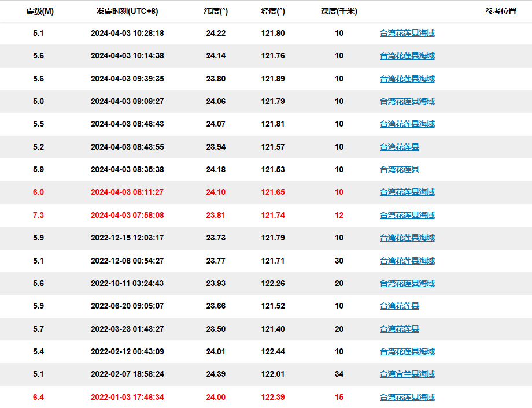This screenshot has width=532, height=408.
Task: Click location link of the 10:28:18 earthquake
Action: click(407, 33)
